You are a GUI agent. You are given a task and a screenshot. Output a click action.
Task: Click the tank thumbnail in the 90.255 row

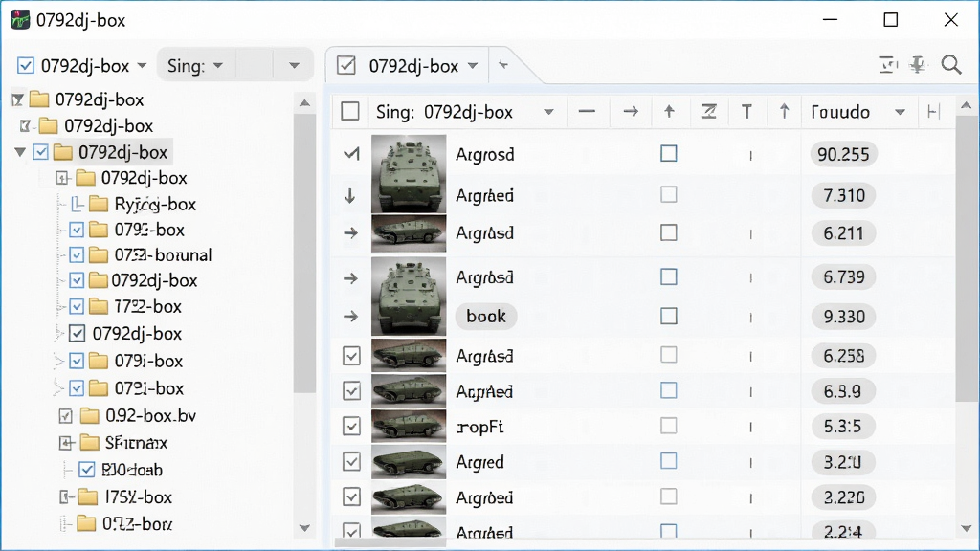[x=409, y=174]
